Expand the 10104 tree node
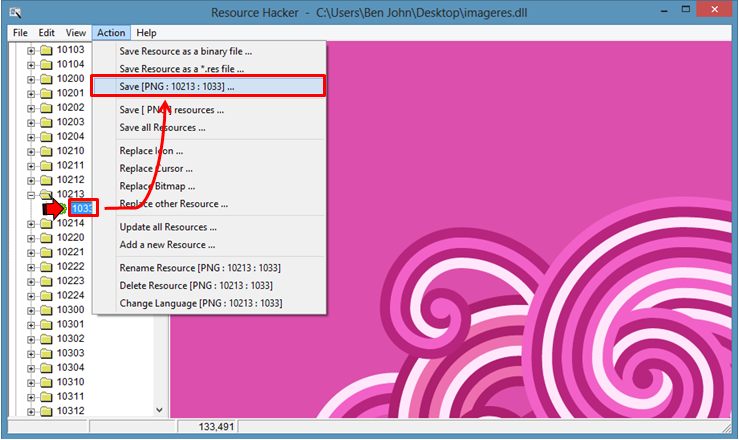Image resolution: width=739 pixels, height=440 pixels. [31, 64]
